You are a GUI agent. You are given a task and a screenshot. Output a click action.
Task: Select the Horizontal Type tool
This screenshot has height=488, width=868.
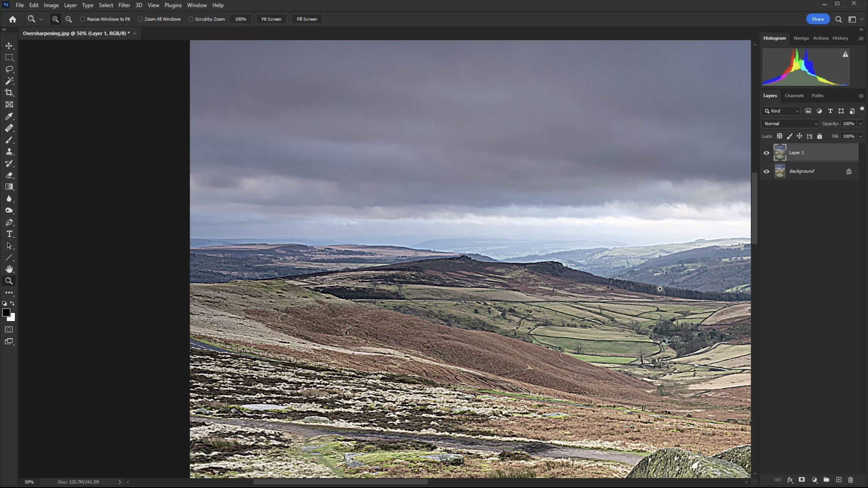point(9,234)
